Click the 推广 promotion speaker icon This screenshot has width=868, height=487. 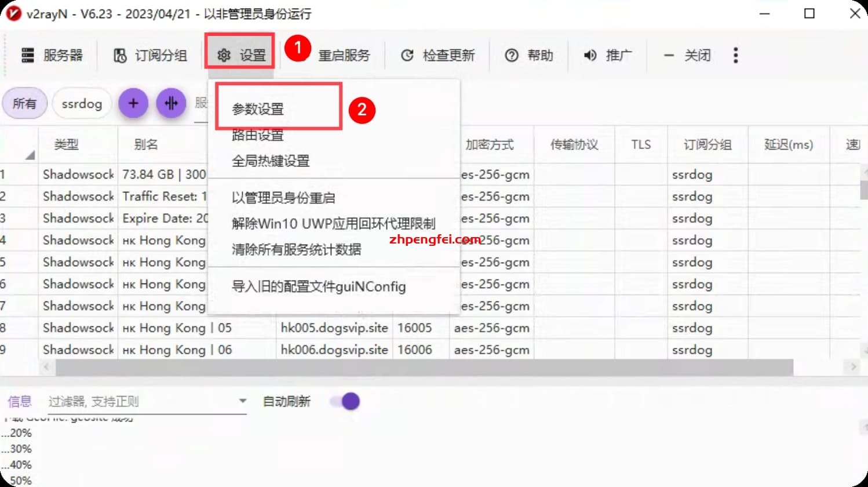589,54
